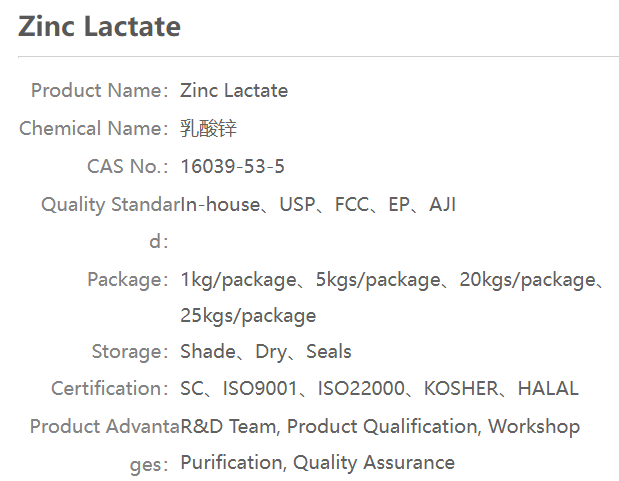The height and width of the screenshot is (481, 619).
Task: Click the 25kgs/package text
Action: tap(248, 316)
